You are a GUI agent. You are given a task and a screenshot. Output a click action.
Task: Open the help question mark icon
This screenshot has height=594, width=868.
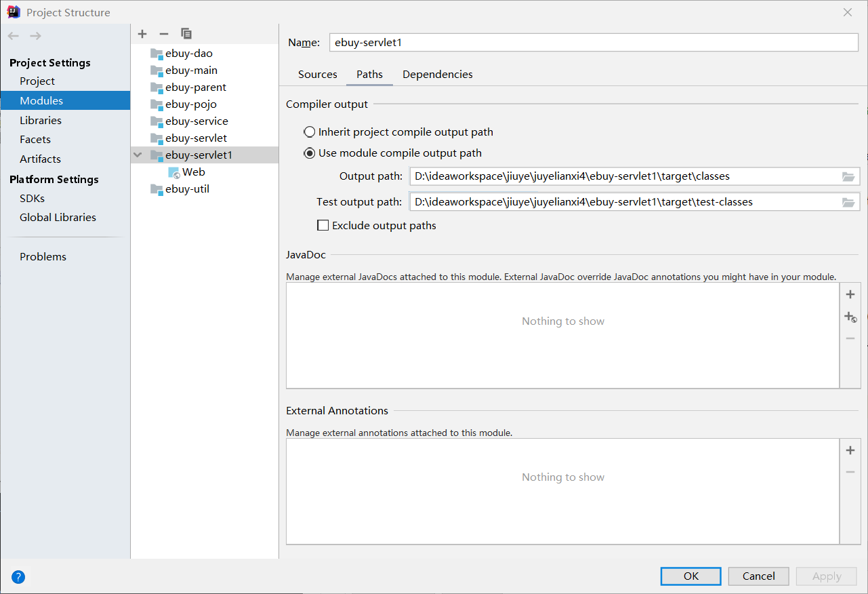(18, 577)
